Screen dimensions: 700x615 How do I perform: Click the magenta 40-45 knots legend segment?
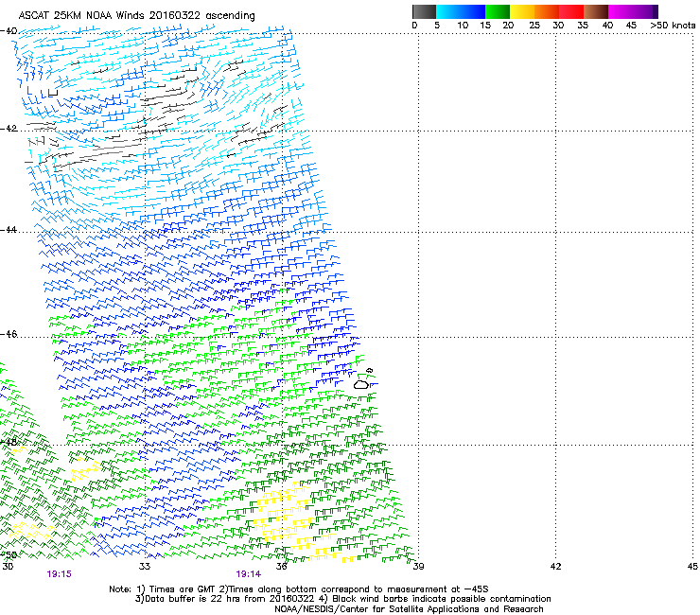click(x=621, y=11)
